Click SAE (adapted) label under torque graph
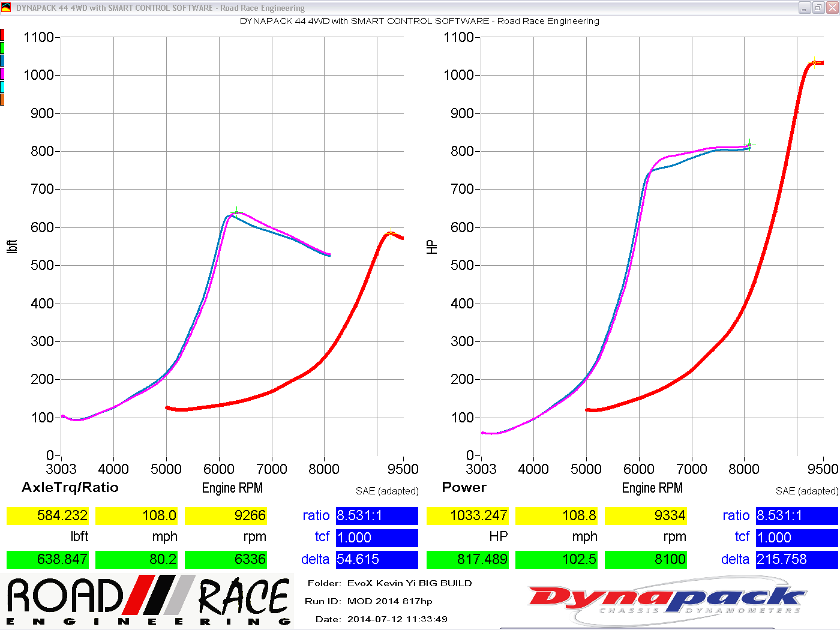840x630 pixels. [387, 491]
